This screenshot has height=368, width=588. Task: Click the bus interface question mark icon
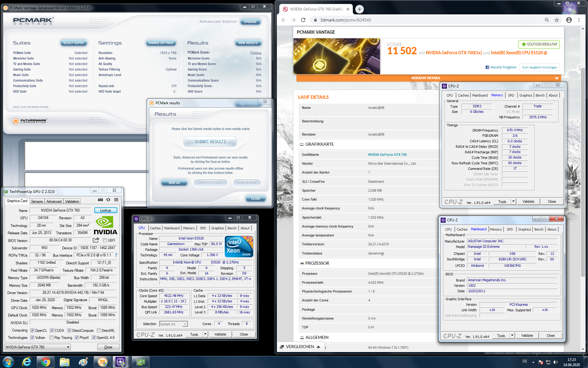(116, 255)
